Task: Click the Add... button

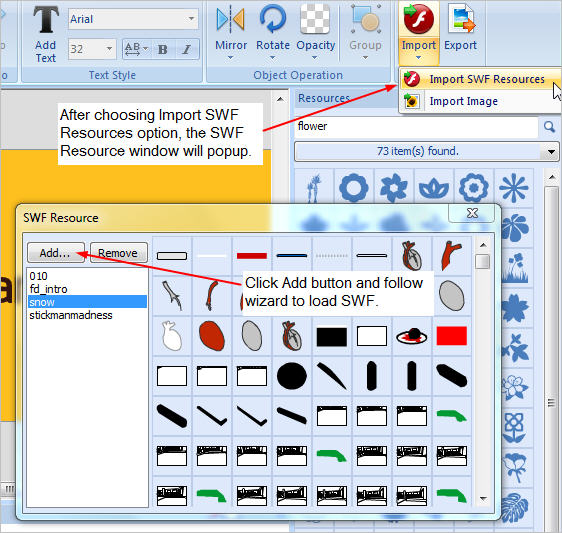Action: 56,253
